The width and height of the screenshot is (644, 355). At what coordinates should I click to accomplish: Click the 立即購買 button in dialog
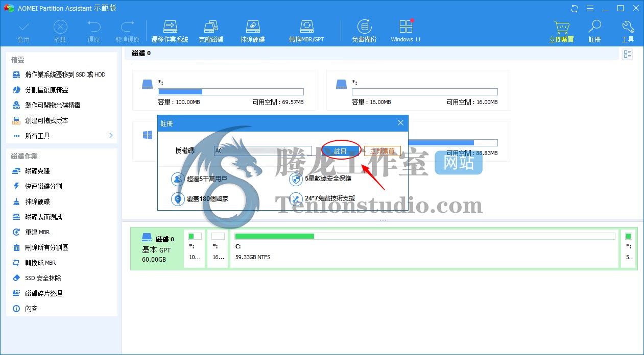point(383,151)
